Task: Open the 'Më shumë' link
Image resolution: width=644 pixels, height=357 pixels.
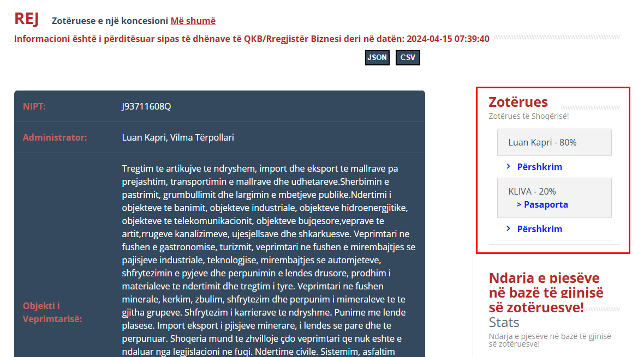Action: click(x=193, y=21)
